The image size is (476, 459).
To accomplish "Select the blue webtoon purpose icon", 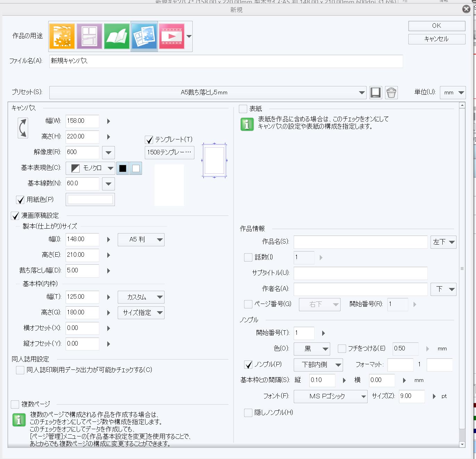I will (144, 36).
